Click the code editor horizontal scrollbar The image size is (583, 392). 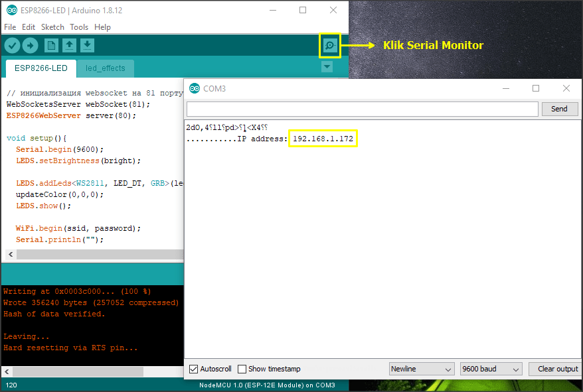[100, 254]
